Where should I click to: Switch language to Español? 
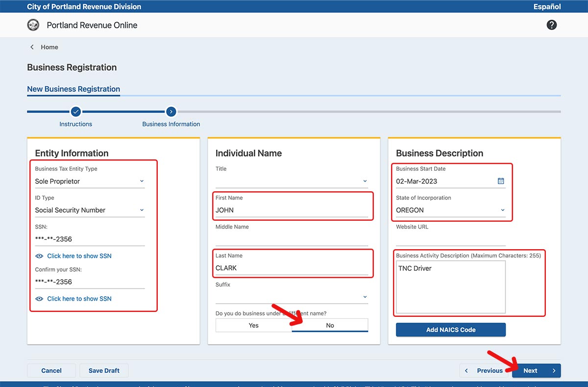click(547, 6)
